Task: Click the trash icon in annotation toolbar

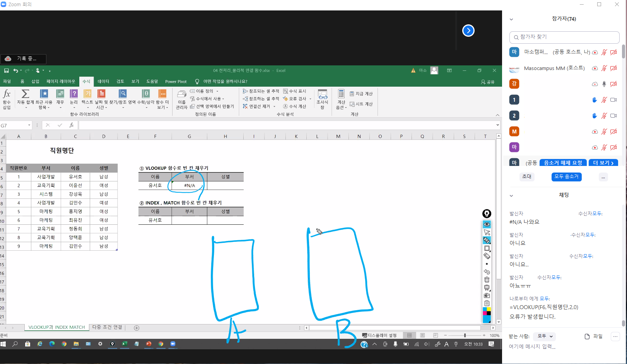Action: point(487,280)
